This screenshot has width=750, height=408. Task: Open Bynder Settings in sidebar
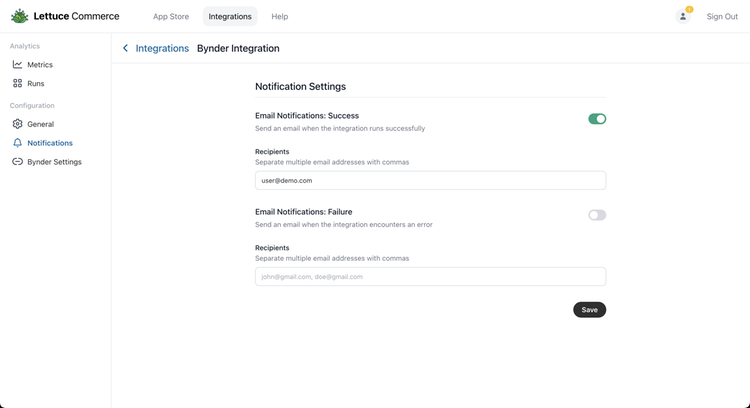pos(55,162)
